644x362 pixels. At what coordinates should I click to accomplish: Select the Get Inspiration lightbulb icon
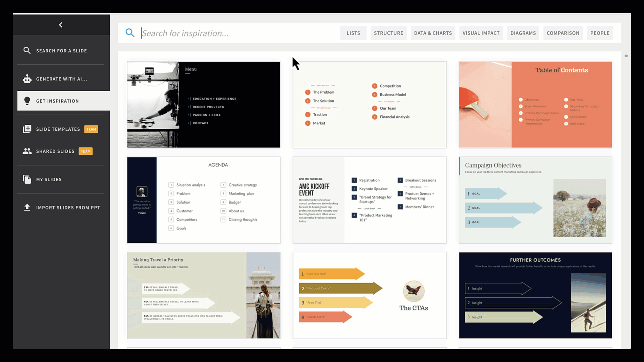point(27,101)
